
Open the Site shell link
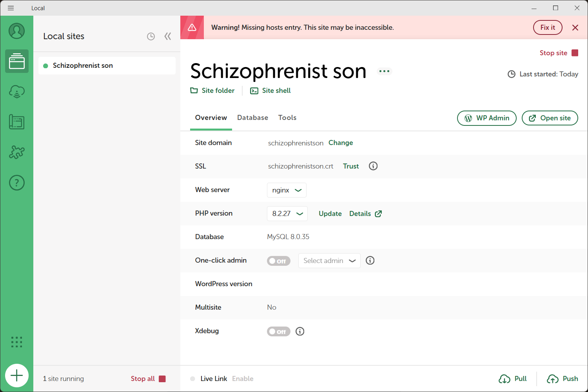pos(270,91)
